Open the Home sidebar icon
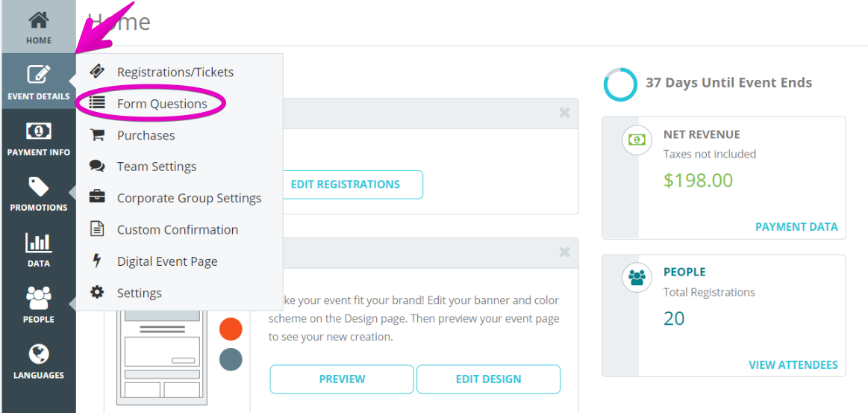868x413 pixels. pyautogui.click(x=39, y=20)
